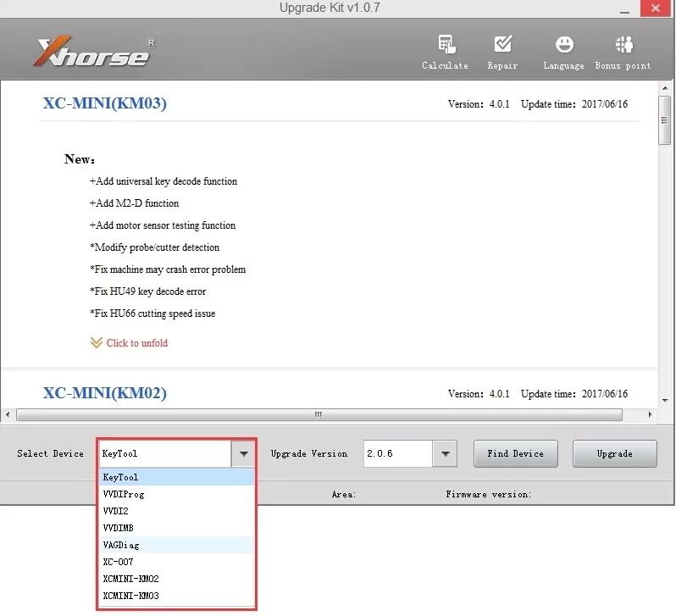Viewport: 676px width, 616px height.
Task: Start the Upgrade button
Action: [615, 453]
